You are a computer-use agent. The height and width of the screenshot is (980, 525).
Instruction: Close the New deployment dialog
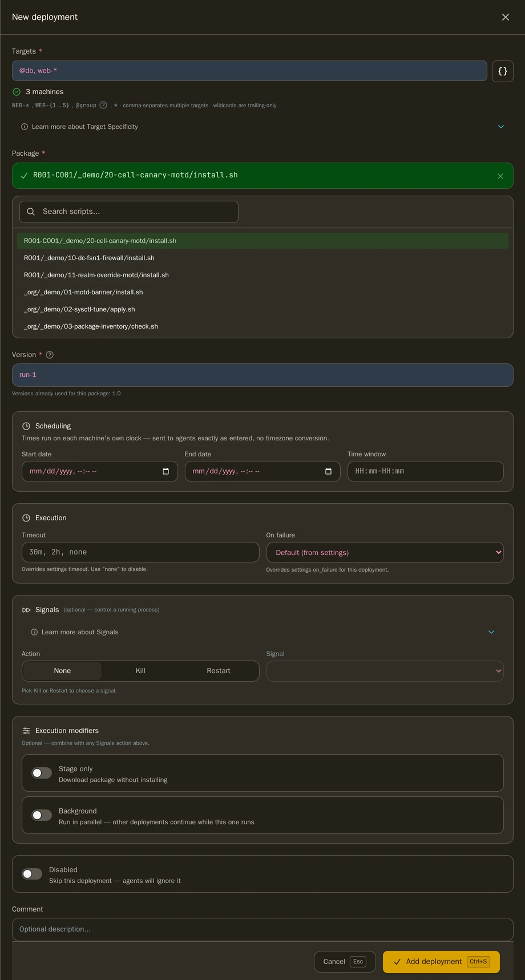(x=505, y=17)
